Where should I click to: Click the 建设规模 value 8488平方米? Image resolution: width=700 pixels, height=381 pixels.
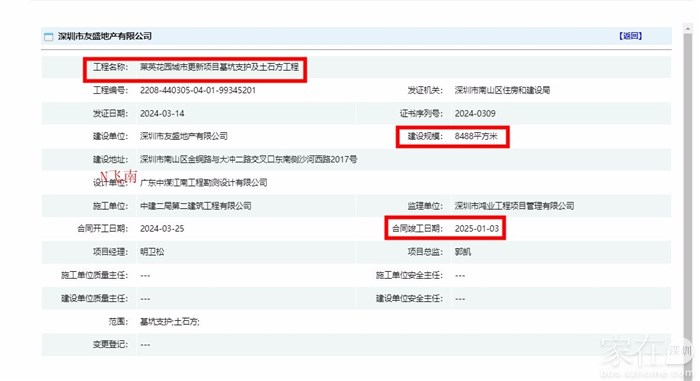click(476, 136)
